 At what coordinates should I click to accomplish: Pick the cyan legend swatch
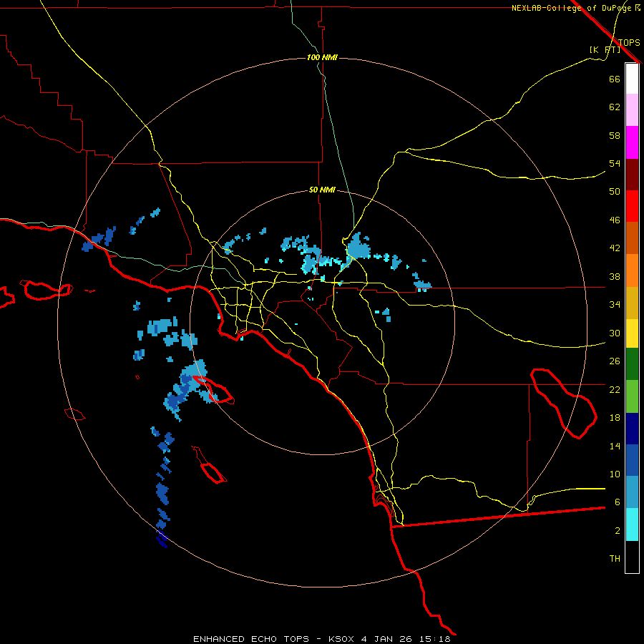click(x=632, y=525)
